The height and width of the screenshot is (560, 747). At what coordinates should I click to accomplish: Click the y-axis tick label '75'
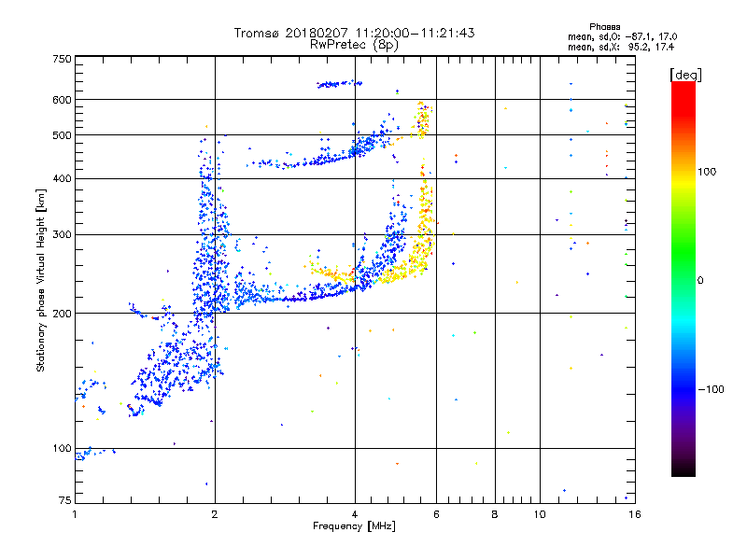coord(65,500)
